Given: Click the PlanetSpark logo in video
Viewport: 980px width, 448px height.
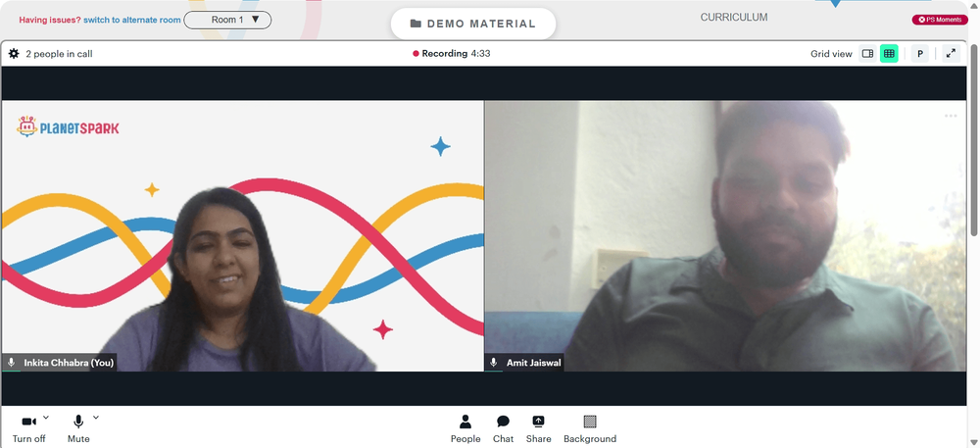Looking at the screenshot, I should click(x=69, y=126).
